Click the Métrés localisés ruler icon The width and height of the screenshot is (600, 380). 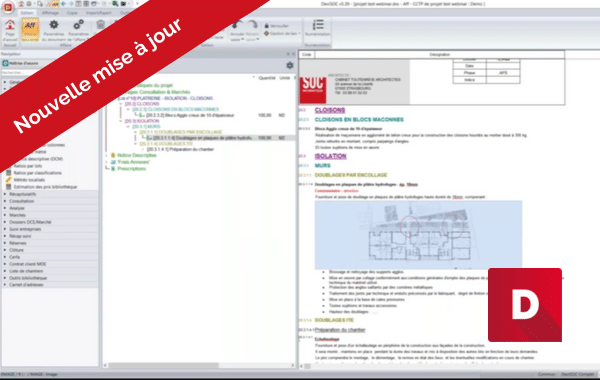click(8, 179)
